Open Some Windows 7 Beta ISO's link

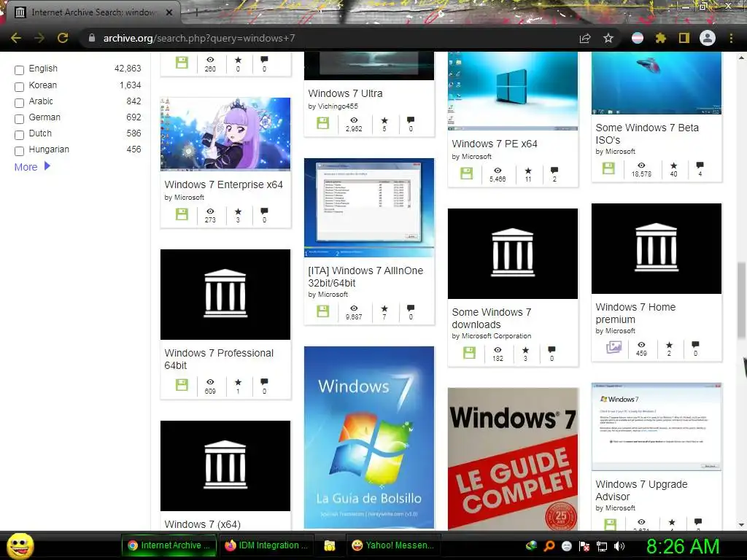point(647,134)
